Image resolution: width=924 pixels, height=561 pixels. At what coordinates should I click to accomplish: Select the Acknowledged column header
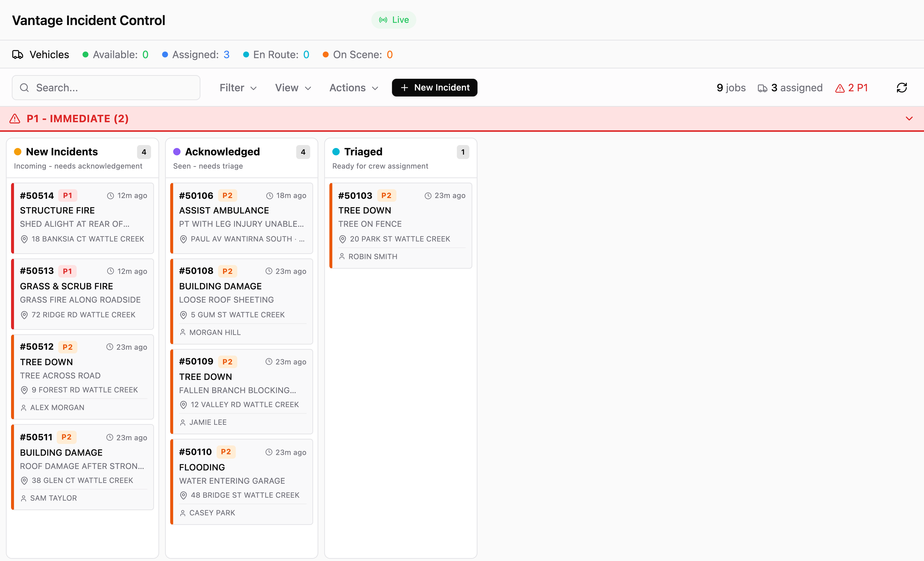pos(241,158)
